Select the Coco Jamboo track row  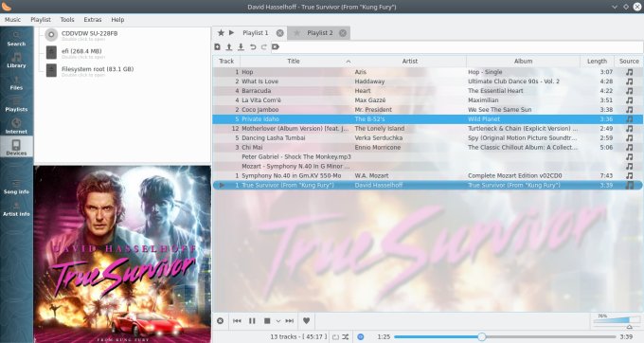pyautogui.click(x=428, y=110)
